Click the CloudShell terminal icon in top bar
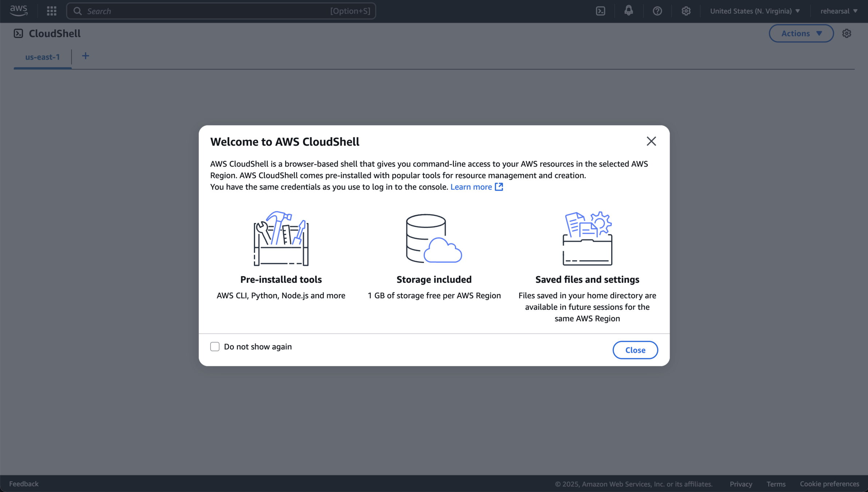This screenshot has width=868, height=492. point(600,11)
